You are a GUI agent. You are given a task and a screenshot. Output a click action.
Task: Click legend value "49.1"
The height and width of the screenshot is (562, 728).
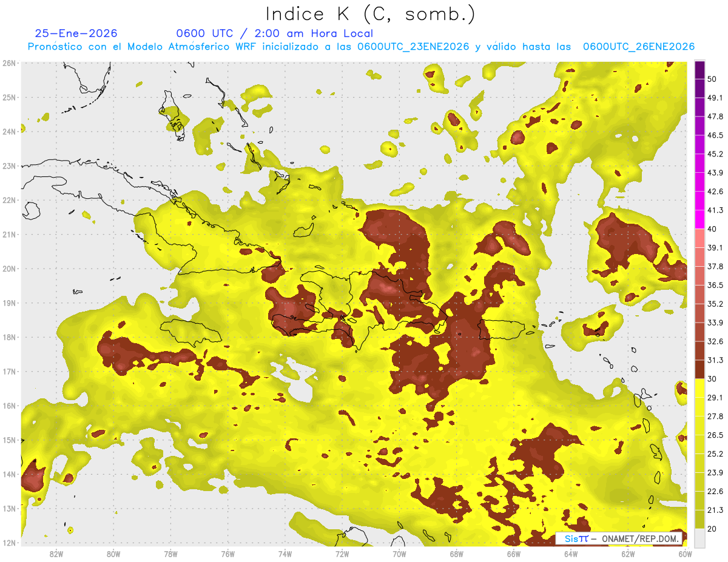[x=715, y=98]
